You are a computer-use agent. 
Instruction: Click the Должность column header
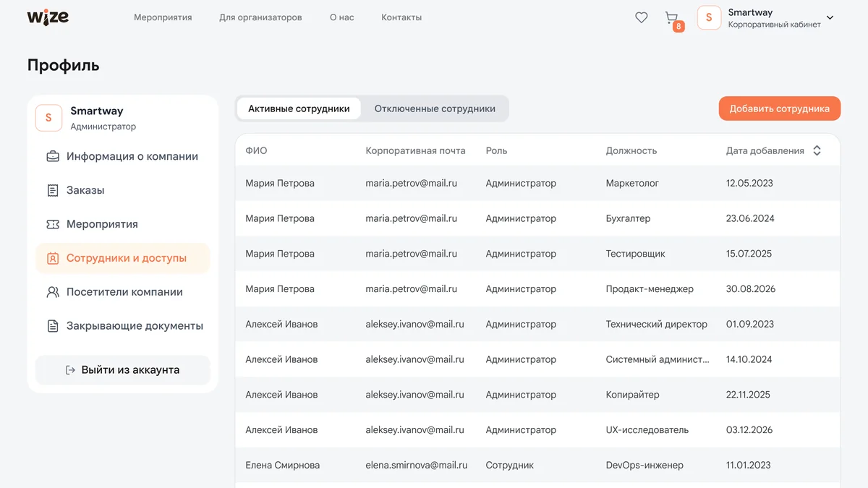(x=631, y=150)
